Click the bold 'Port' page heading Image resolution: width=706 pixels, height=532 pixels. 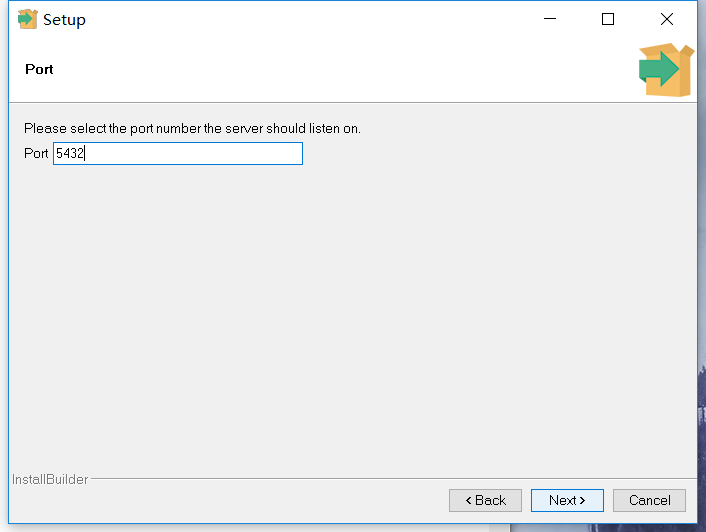pos(39,69)
